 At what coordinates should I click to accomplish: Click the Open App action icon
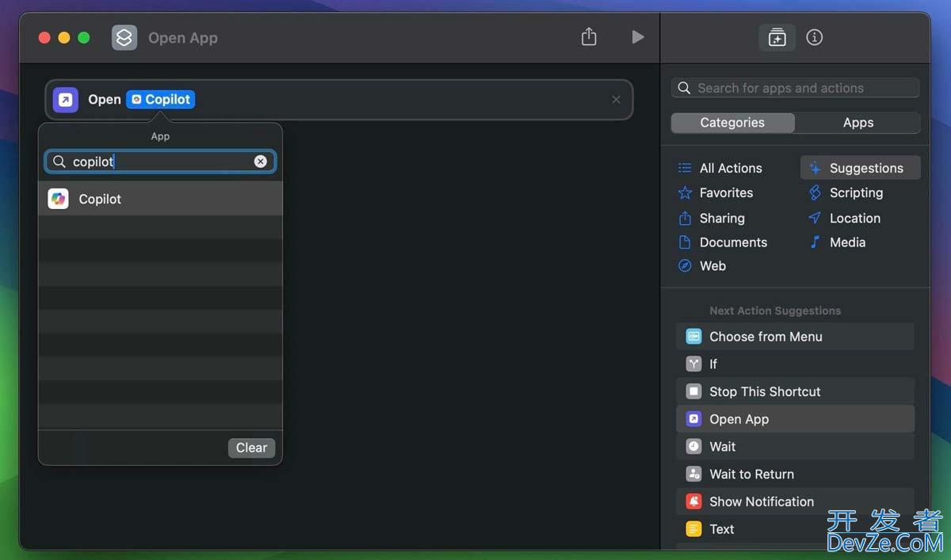point(66,100)
